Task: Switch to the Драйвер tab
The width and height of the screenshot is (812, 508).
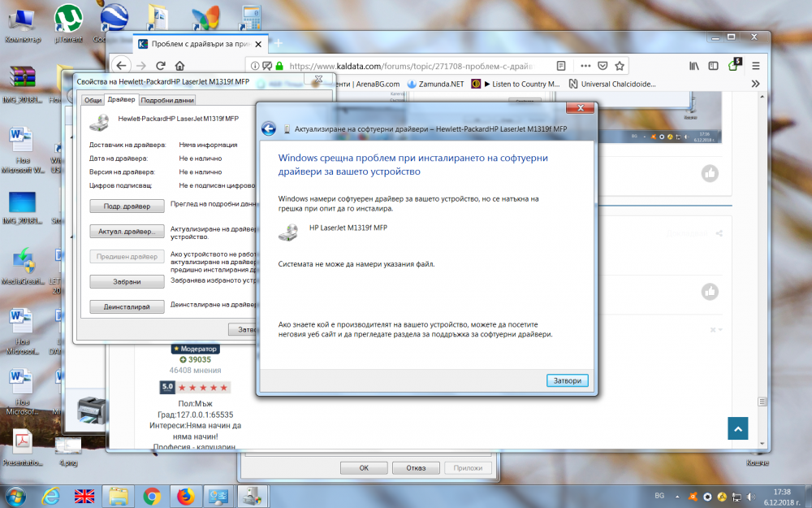Action: pos(121,99)
